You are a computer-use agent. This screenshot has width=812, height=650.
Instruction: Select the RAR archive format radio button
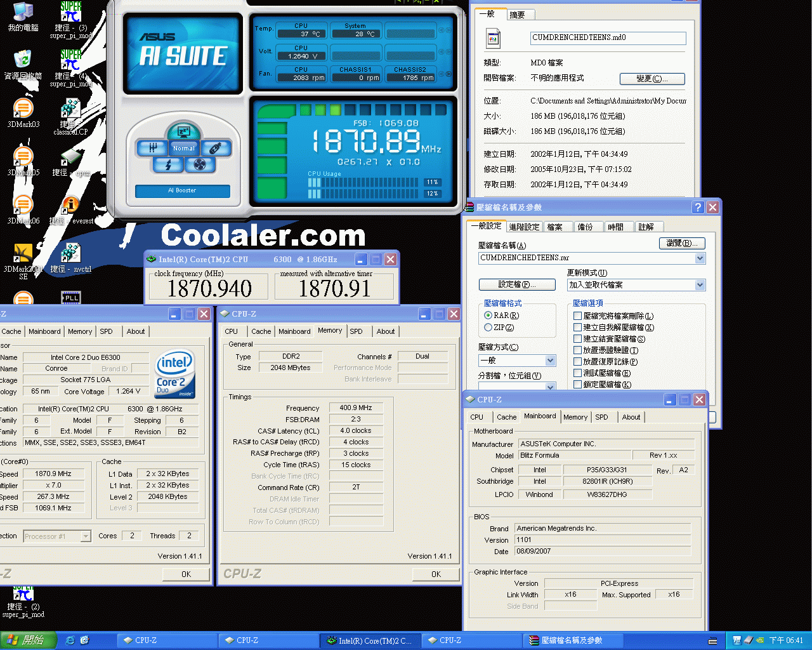click(x=488, y=315)
